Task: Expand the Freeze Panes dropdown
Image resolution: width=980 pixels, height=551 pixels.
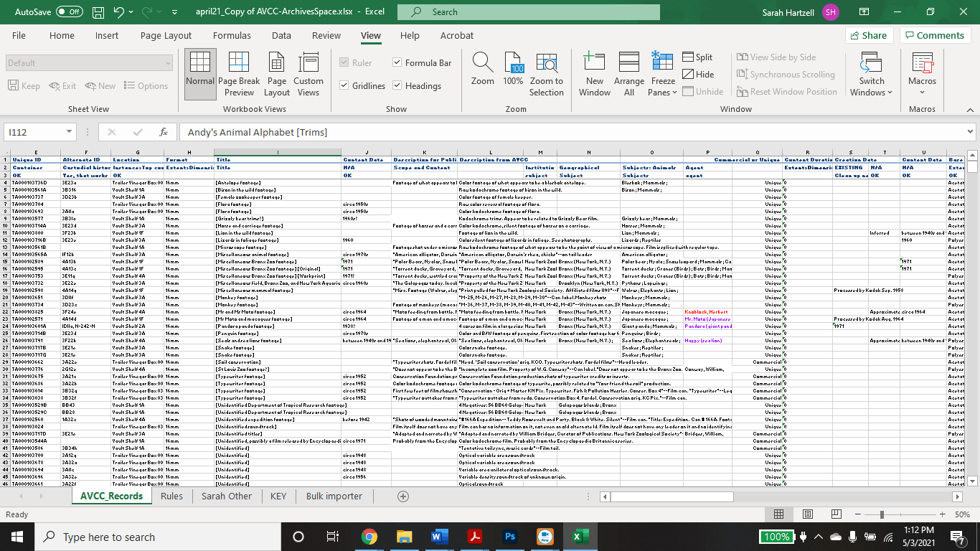Action: coord(663,92)
